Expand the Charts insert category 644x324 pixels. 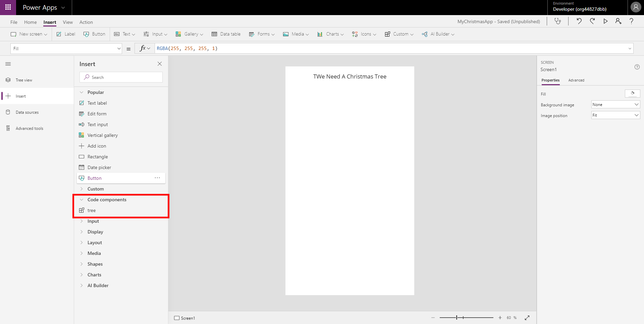pos(95,274)
